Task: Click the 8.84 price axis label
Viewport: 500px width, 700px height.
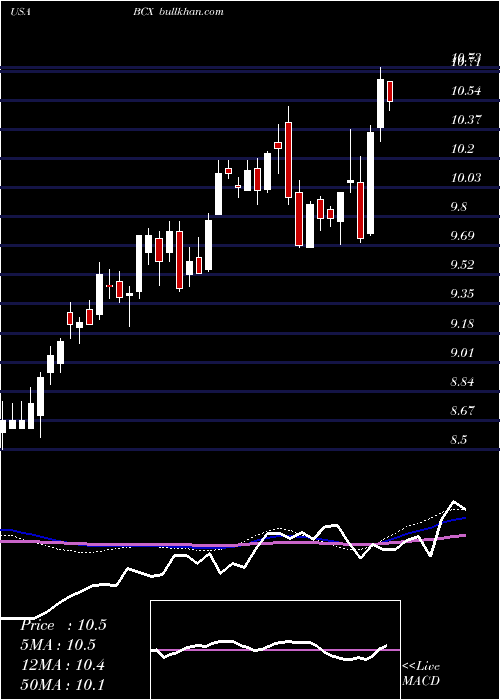Action: click(462, 382)
